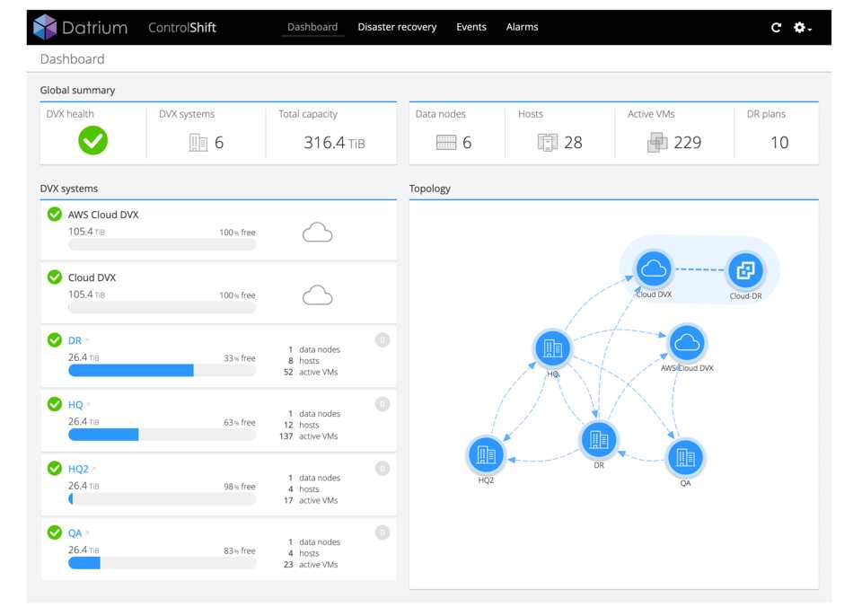Screen dimensions: 853x616
Task: Click the Cloud DVX system name in list
Action: click(92, 278)
